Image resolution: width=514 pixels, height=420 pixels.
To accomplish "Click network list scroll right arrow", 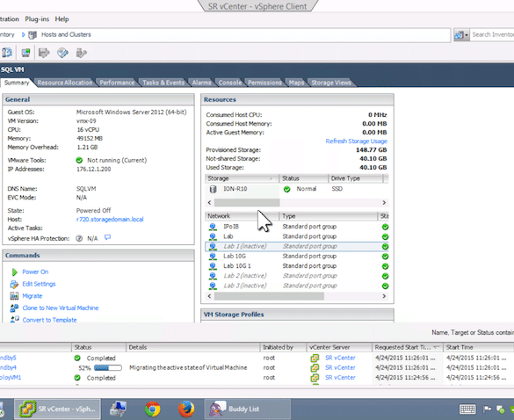I will [384, 296].
